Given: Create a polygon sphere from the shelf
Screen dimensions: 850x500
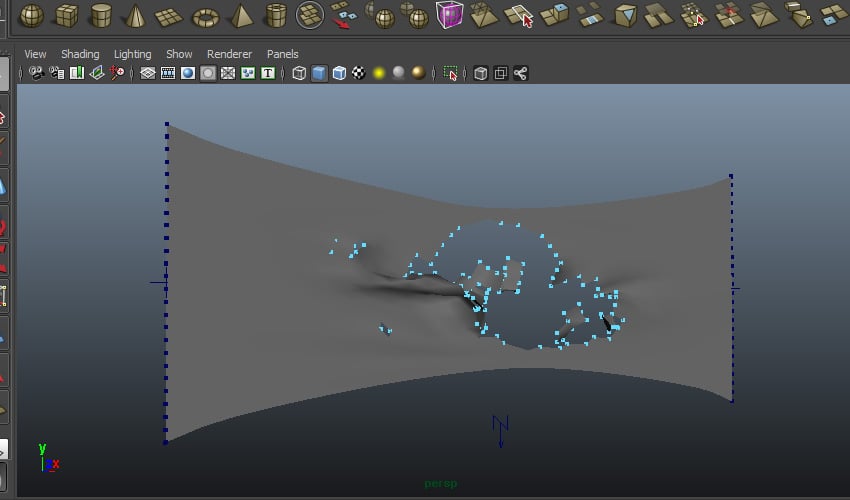Looking at the screenshot, I should click(31, 15).
